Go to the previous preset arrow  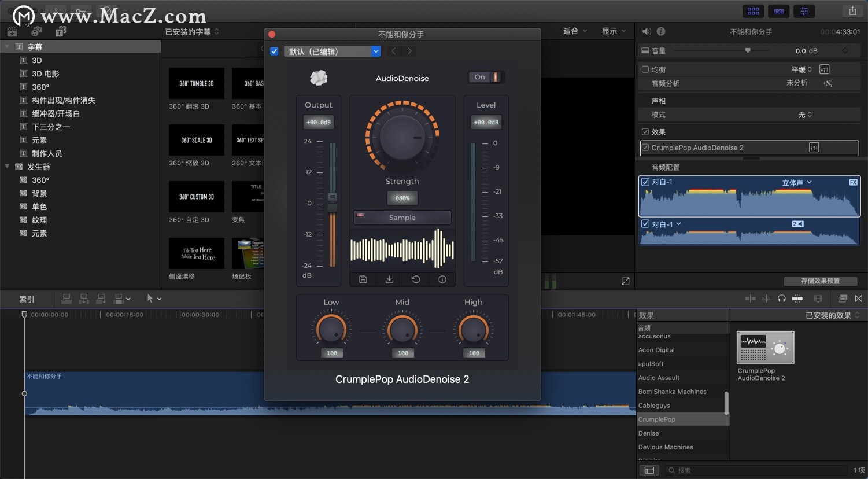[x=393, y=51]
